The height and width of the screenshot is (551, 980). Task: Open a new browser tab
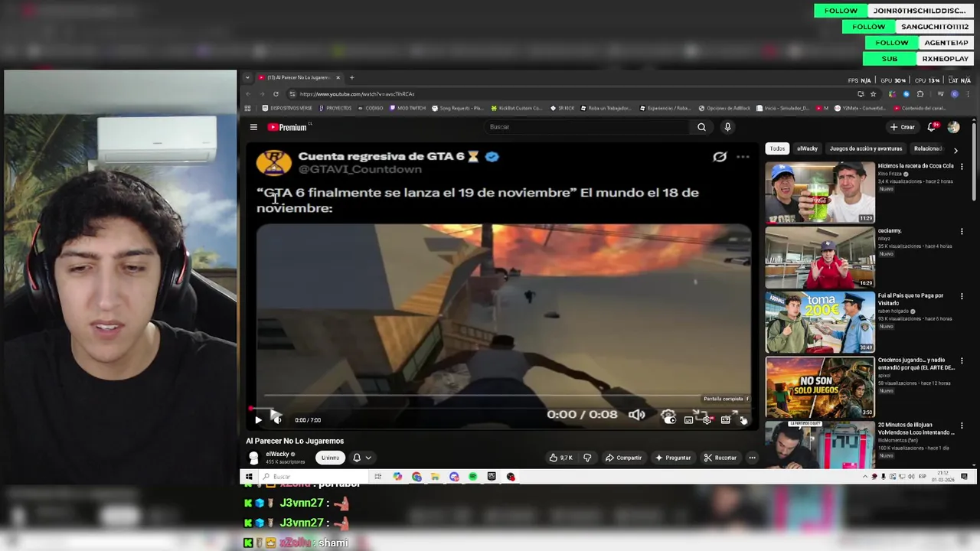click(351, 77)
